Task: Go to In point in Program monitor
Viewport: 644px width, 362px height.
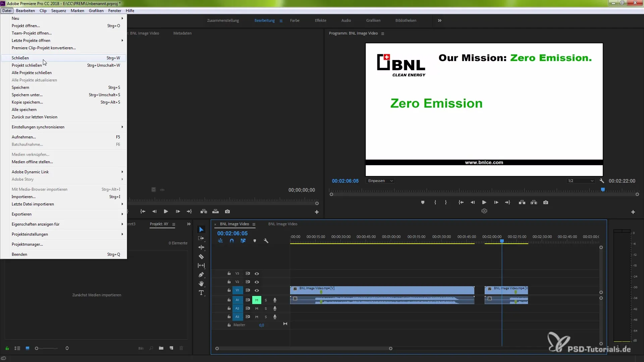Action: pyautogui.click(x=461, y=202)
